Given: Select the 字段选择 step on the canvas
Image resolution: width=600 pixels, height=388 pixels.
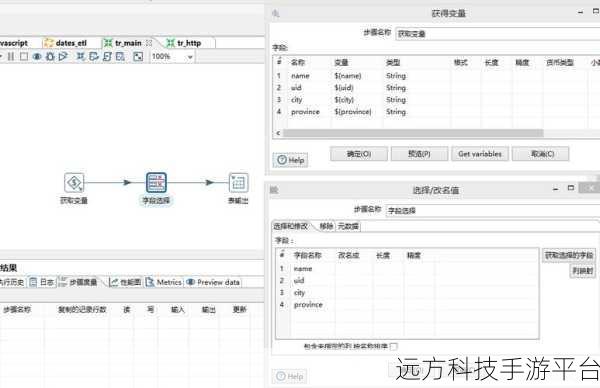Looking at the screenshot, I should pyautogui.click(x=156, y=183).
